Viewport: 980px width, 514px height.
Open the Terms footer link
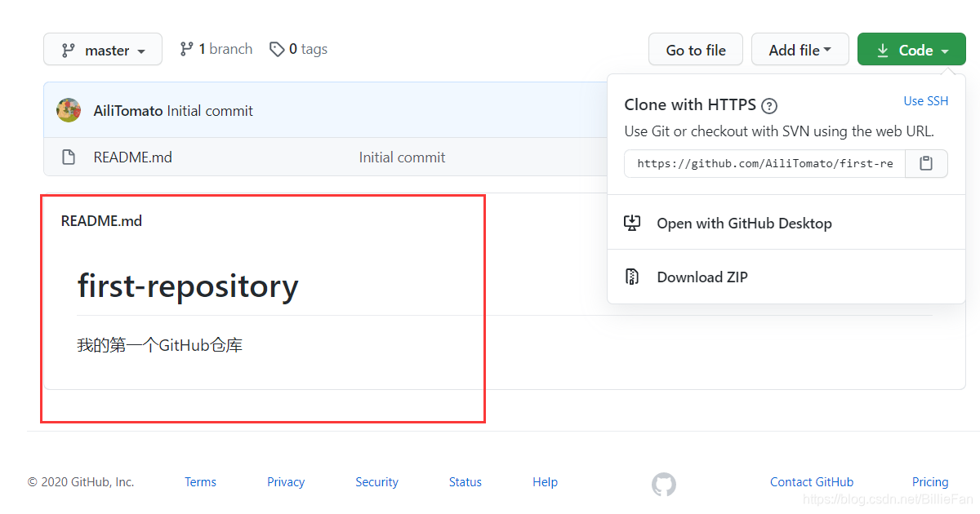pos(200,482)
